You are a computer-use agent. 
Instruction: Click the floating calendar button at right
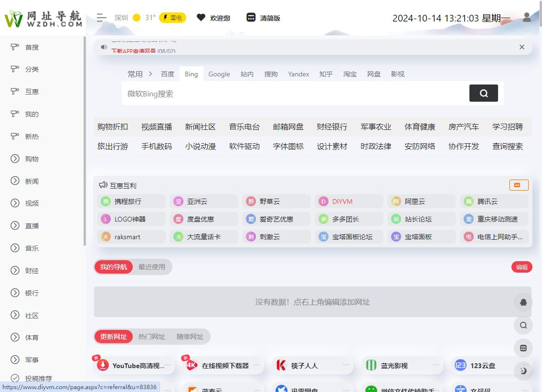pos(523,348)
